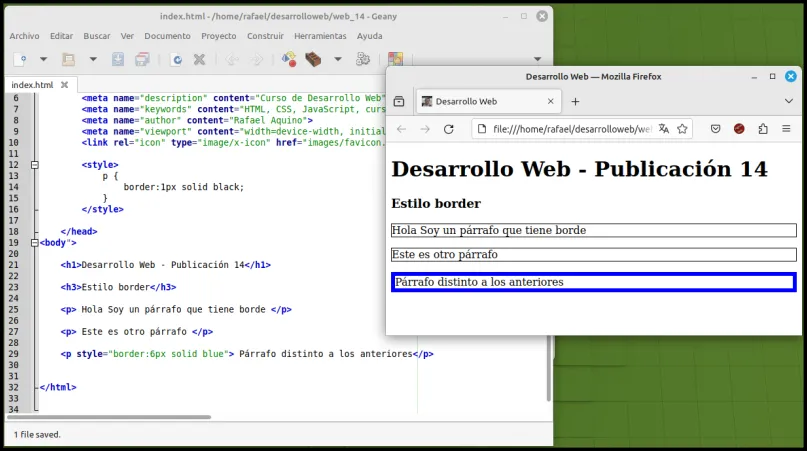Click the closing html tag in editor
The height and width of the screenshot is (451, 807).
(x=58, y=387)
